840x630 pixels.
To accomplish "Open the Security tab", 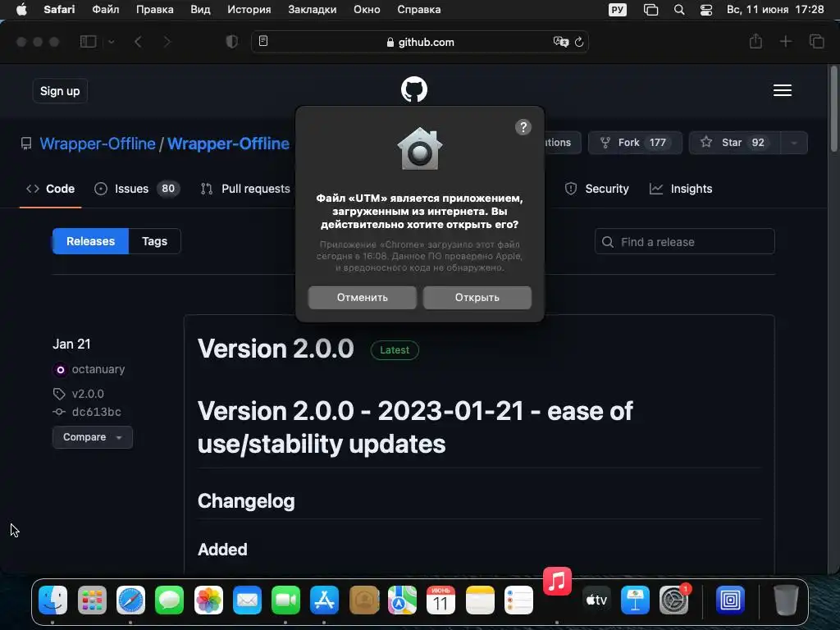I will tap(597, 189).
